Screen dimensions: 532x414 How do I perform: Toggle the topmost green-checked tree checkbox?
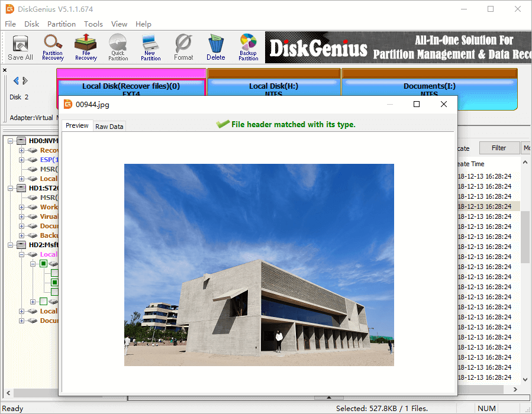(44, 264)
